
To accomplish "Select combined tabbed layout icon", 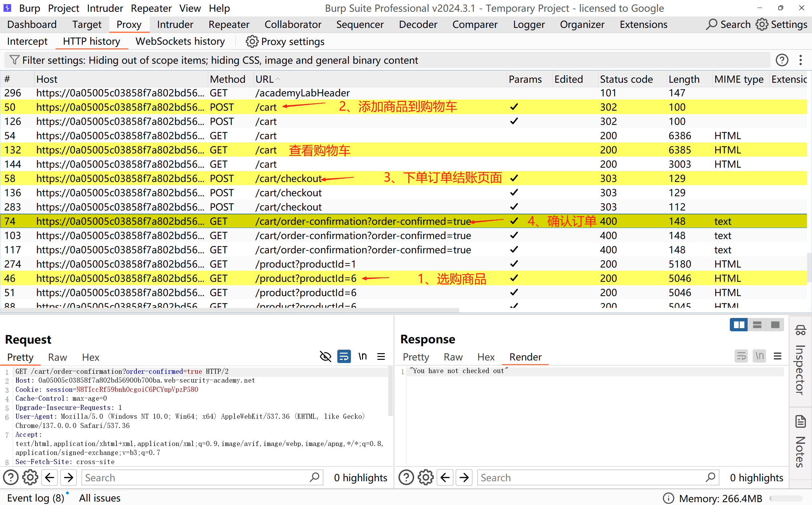I will click(x=775, y=325).
